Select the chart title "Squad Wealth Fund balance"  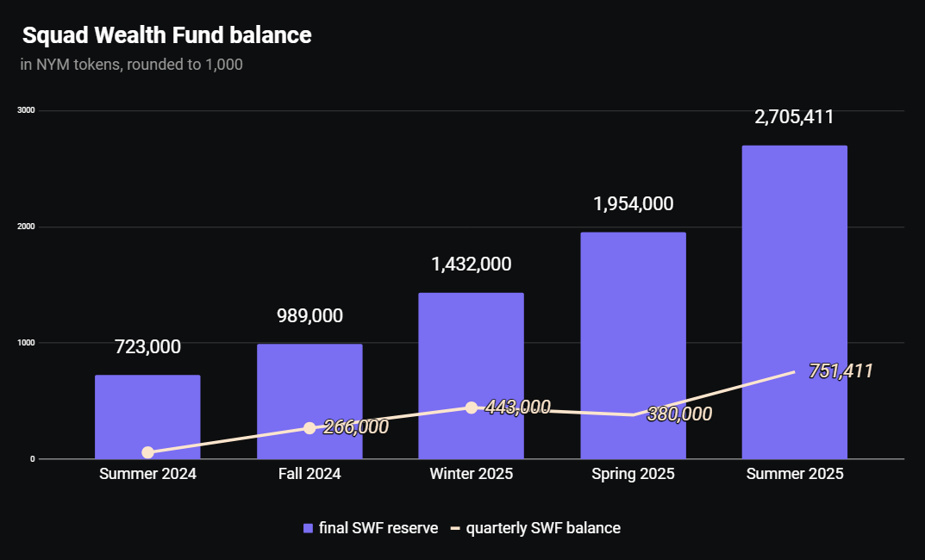point(166,35)
